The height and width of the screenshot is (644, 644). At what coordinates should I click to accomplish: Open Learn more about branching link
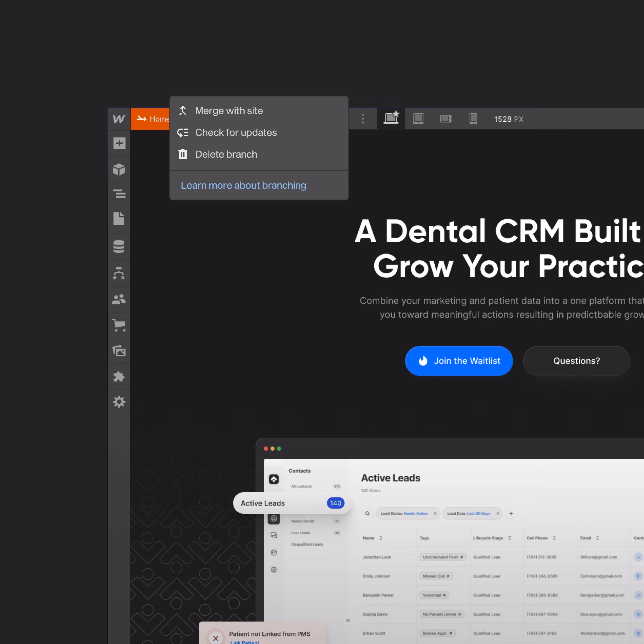tap(243, 185)
